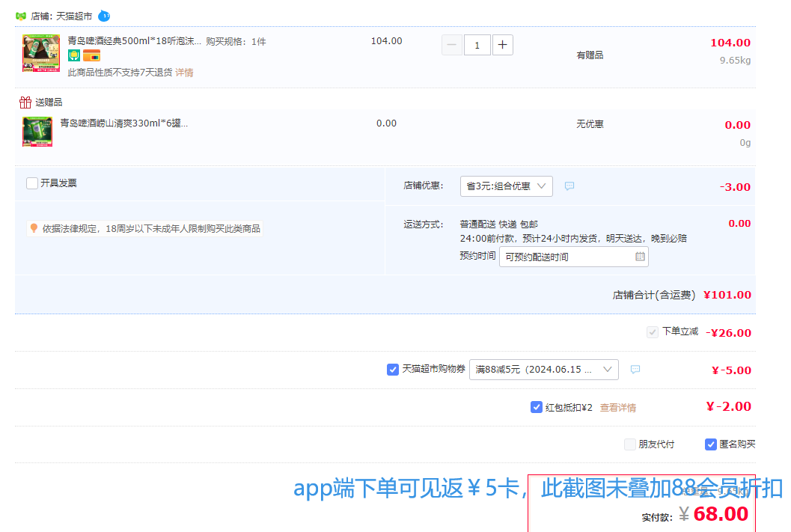Click the -3.00 store discount amount
This screenshot has width=791, height=532.
[x=735, y=187]
